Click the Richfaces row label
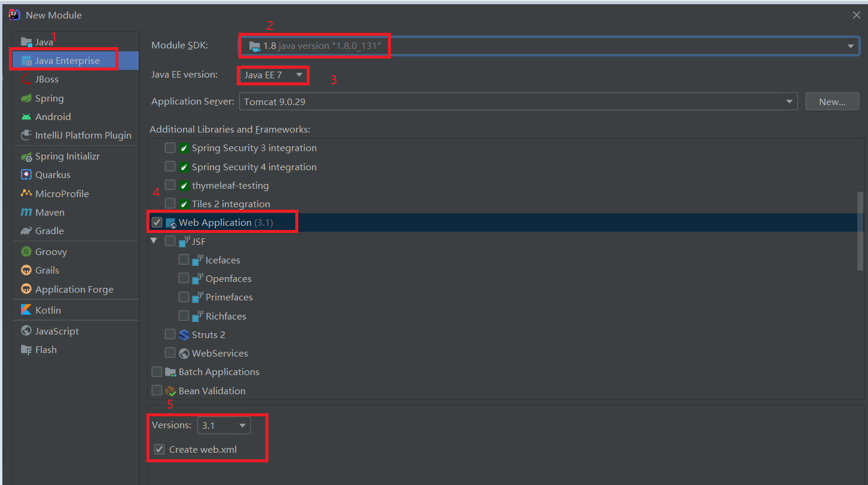The height and width of the screenshot is (485, 868). pos(226,316)
